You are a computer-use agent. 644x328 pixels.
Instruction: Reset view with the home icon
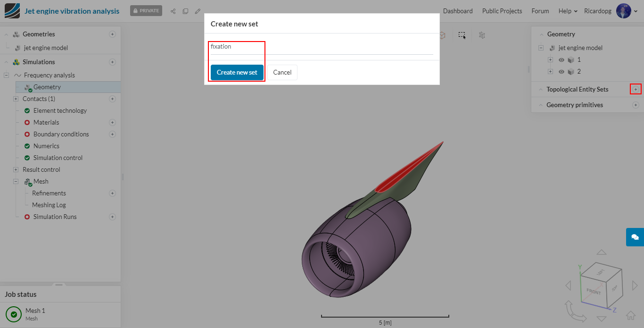tap(631, 315)
